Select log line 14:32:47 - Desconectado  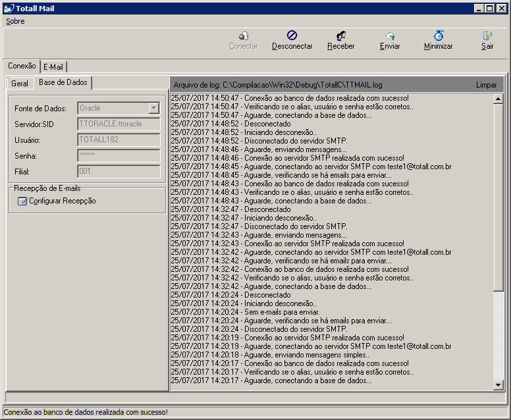(x=230, y=209)
